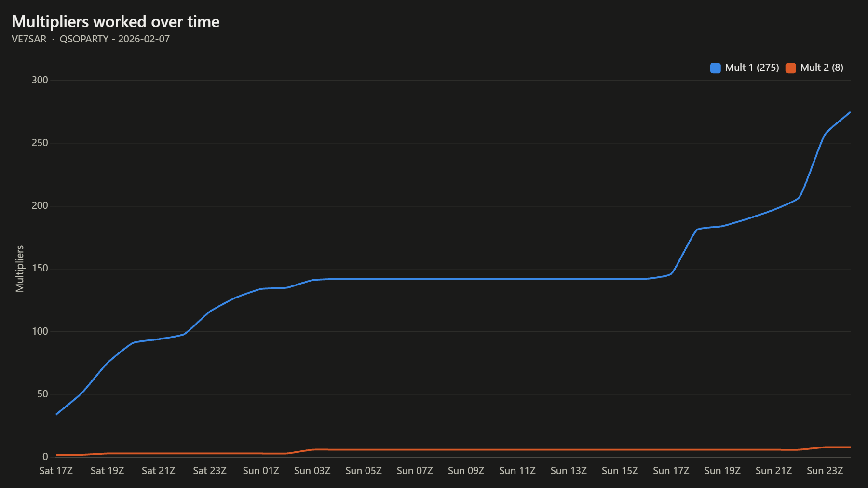Click the 0 y-axis label
This screenshot has height=488, width=868.
pyautogui.click(x=45, y=457)
